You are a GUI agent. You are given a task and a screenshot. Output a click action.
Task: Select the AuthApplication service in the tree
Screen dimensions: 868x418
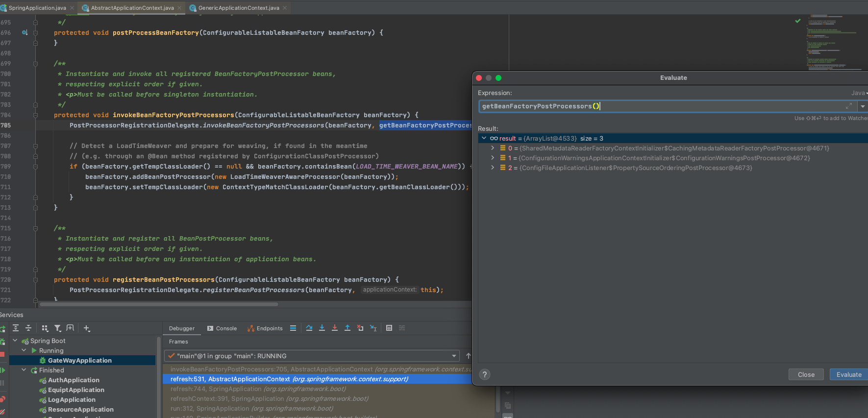pyautogui.click(x=74, y=380)
